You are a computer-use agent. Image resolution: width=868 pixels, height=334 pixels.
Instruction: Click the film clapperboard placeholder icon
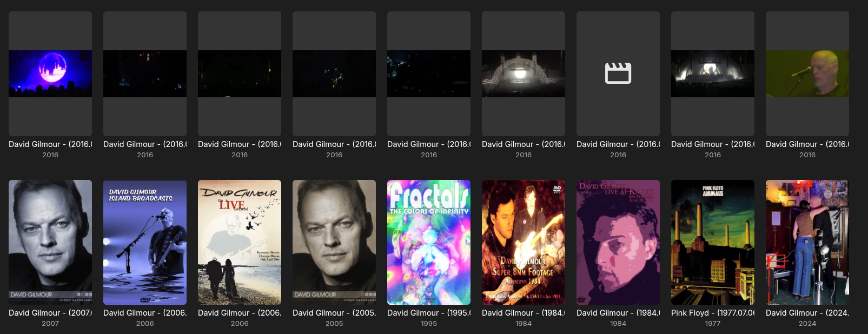[618, 74]
